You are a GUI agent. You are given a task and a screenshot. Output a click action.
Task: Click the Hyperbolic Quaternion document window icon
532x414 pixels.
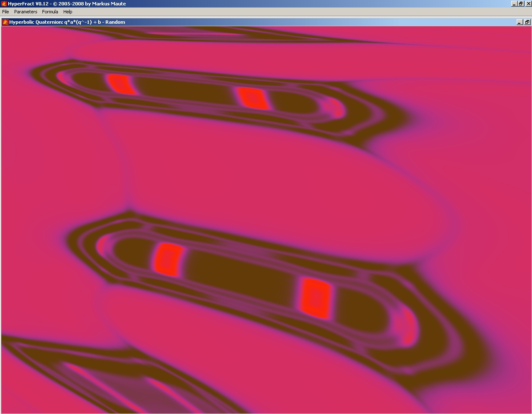click(x=5, y=22)
